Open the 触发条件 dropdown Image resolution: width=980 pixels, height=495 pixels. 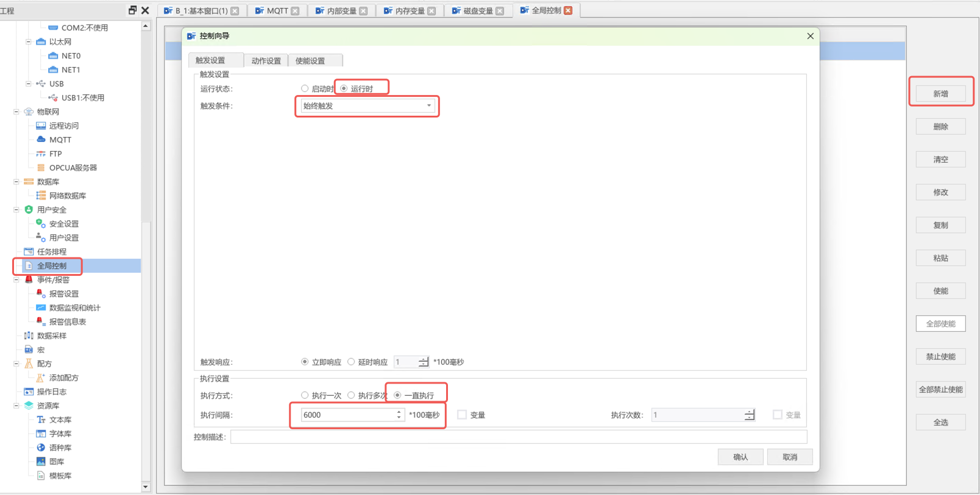pos(367,106)
